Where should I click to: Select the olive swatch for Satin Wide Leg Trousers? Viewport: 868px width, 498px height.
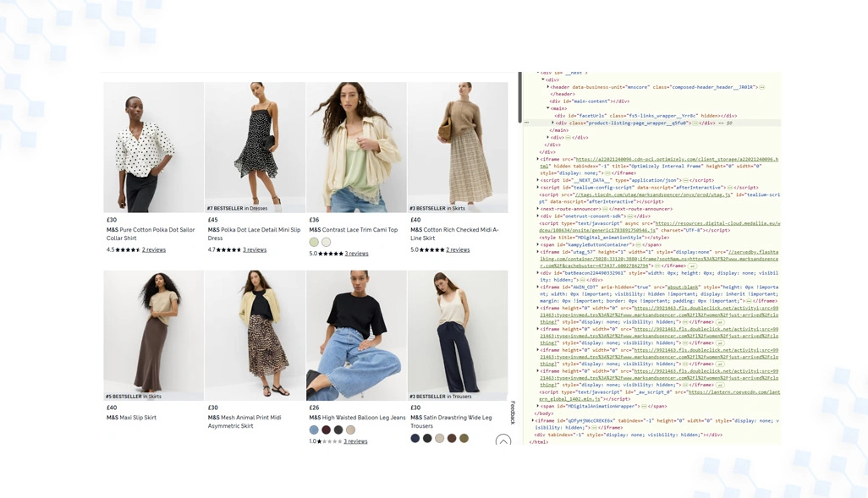pyautogui.click(x=464, y=438)
